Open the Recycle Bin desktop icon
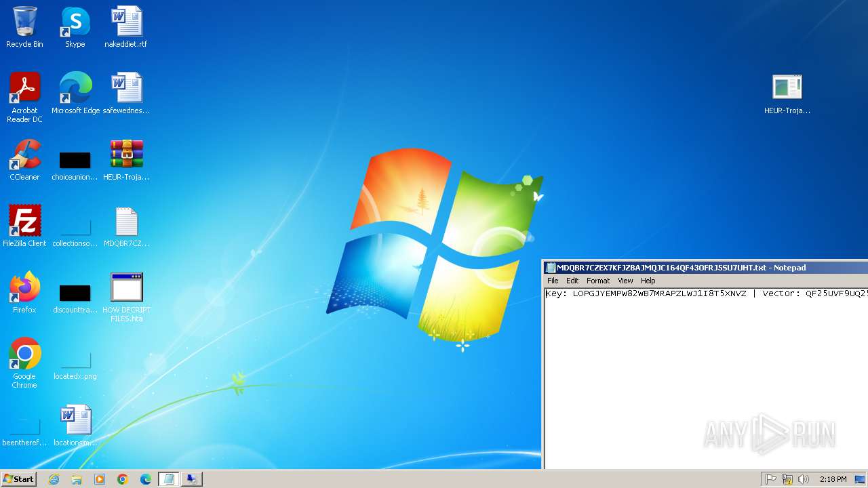Screen dimensions: 868x488 tap(24, 27)
